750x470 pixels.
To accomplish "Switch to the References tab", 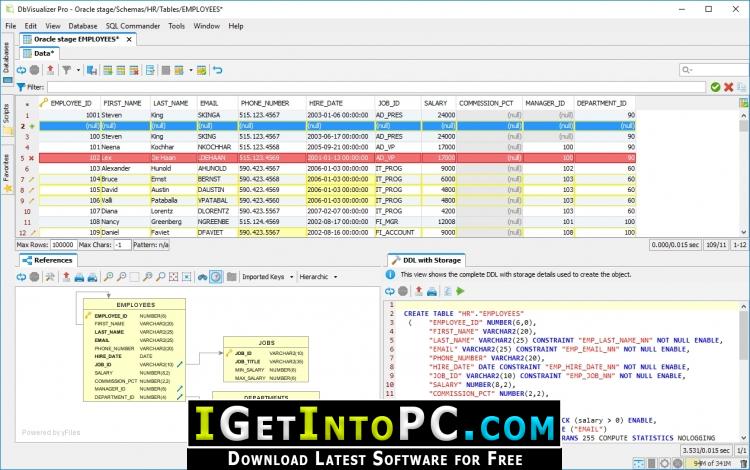I will click(48, 260).
